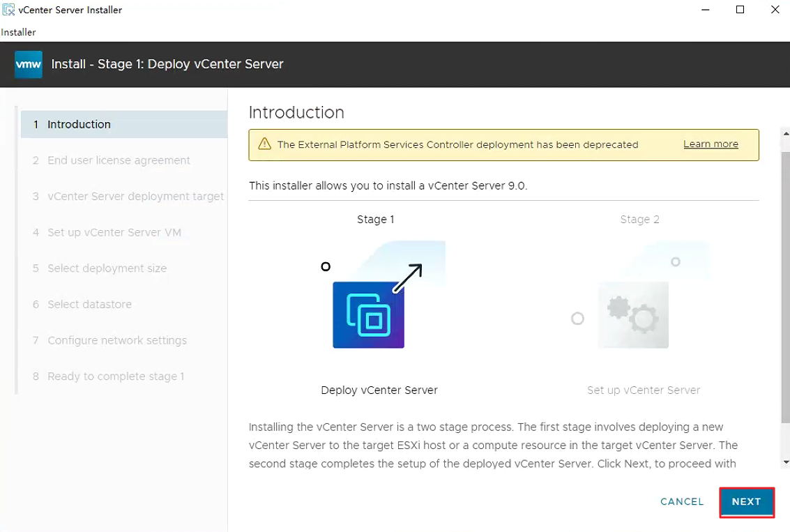Click the CANCEL button

click(x=682, y=502)
